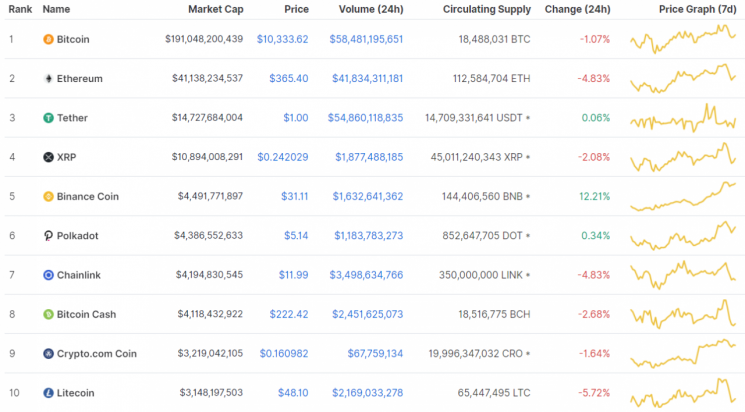The image size is (745, 412).
Task: Click the Bitcoin coin icon
Action: click(x=48, y=39)
